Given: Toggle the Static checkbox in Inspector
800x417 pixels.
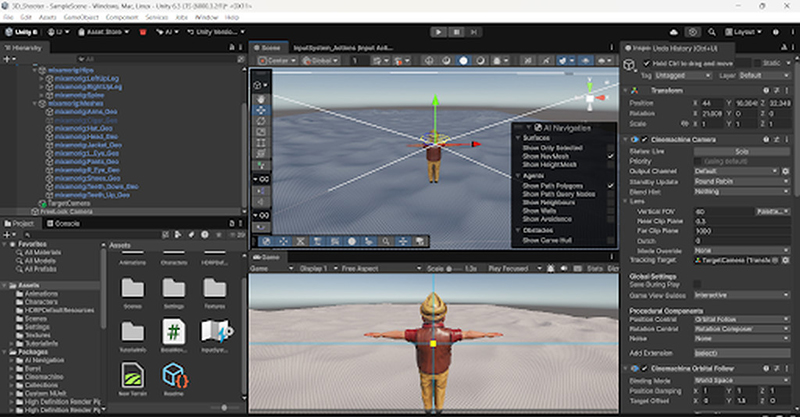Looking at the screenshot, I should 757,63.
